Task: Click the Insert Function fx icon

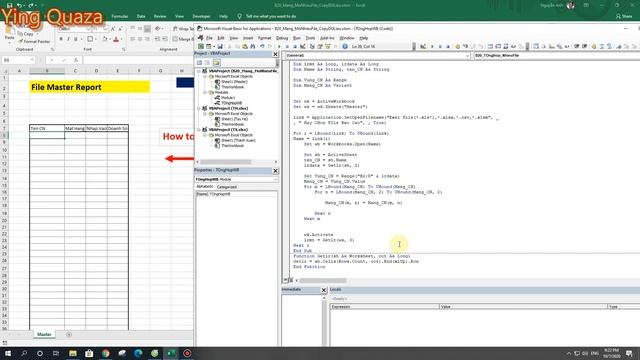Action: click(x=76, y=60)
